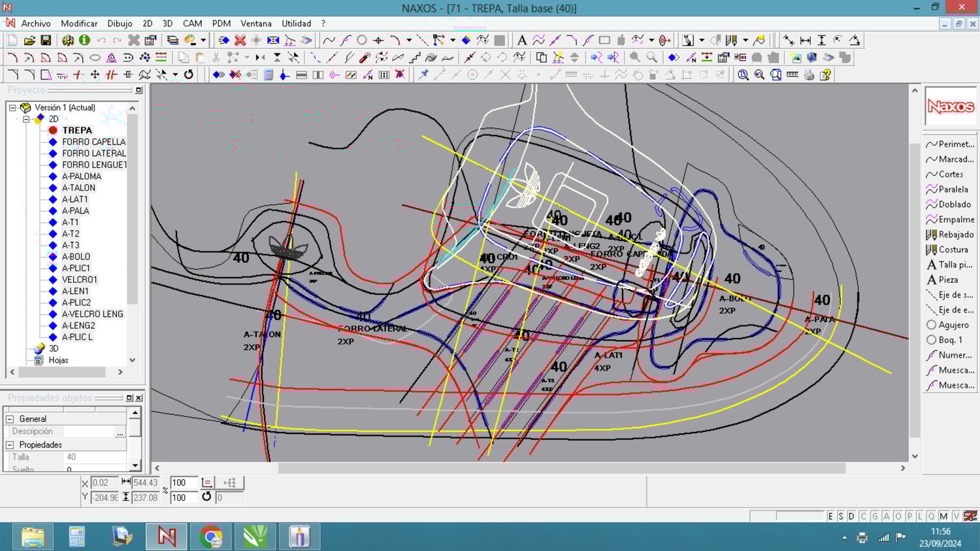Select the text tool letter A icon
Screen dimensions: 980x551
click(x=521, y=40)
